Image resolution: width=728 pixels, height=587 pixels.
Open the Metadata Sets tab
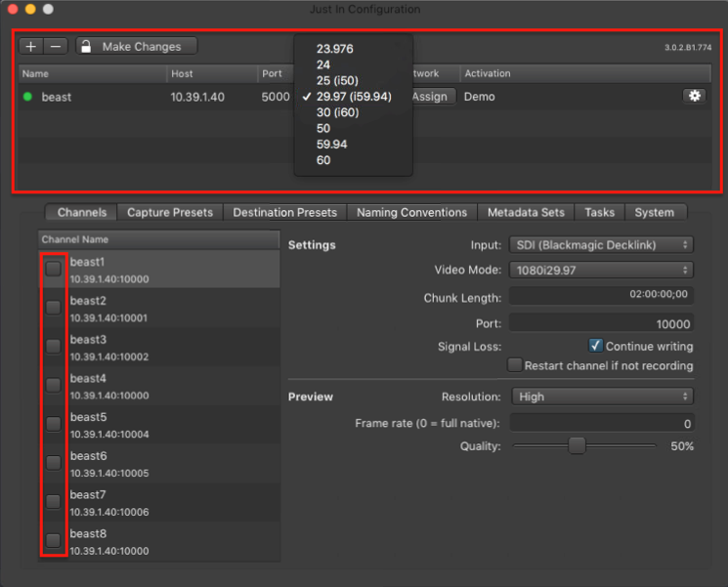click(x=526, y=212)
